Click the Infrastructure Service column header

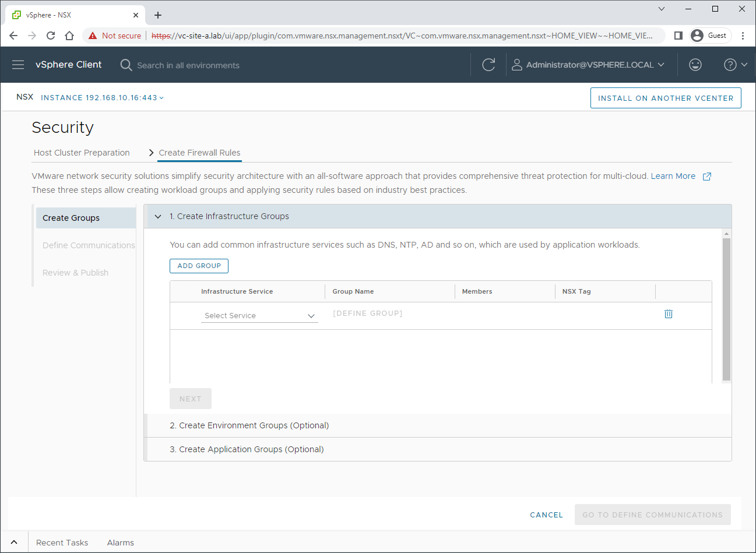[237, 291]
